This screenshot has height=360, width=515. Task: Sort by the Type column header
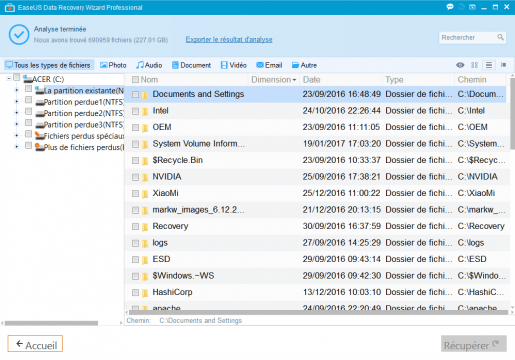(x=418, y=80)
